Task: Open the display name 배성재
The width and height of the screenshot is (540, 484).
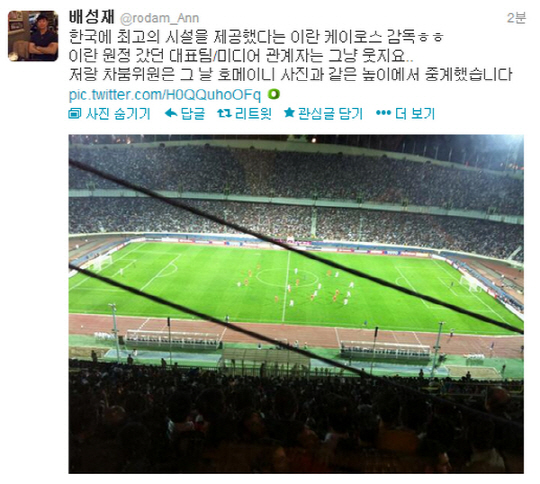Action: [x=91, y=17]
